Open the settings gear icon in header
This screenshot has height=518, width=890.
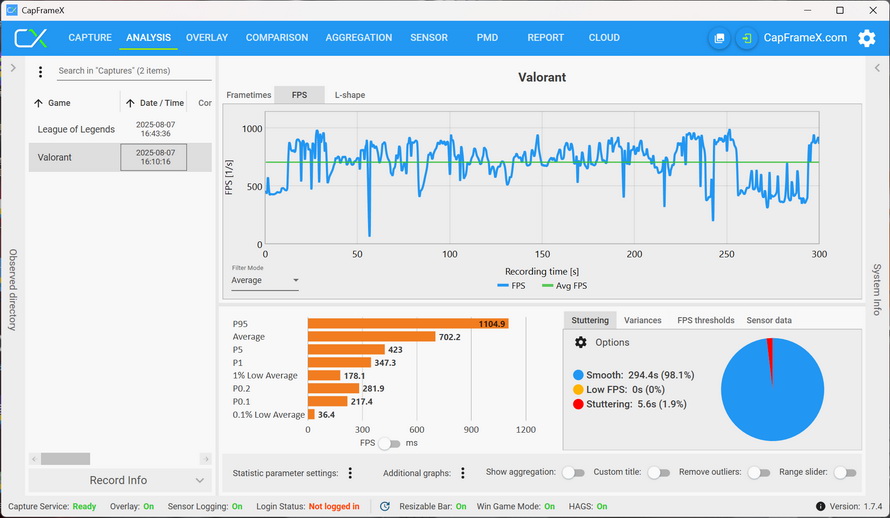point(867,38)
